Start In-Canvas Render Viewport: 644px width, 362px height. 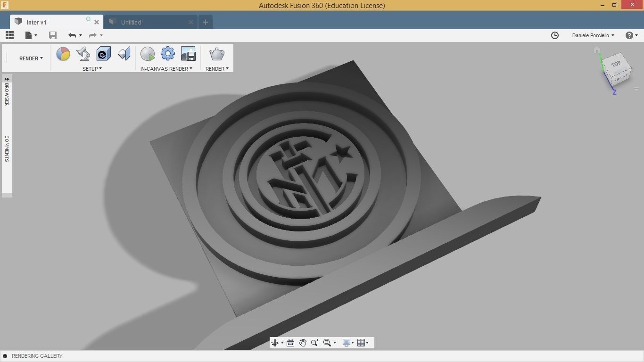pos(148,54)
